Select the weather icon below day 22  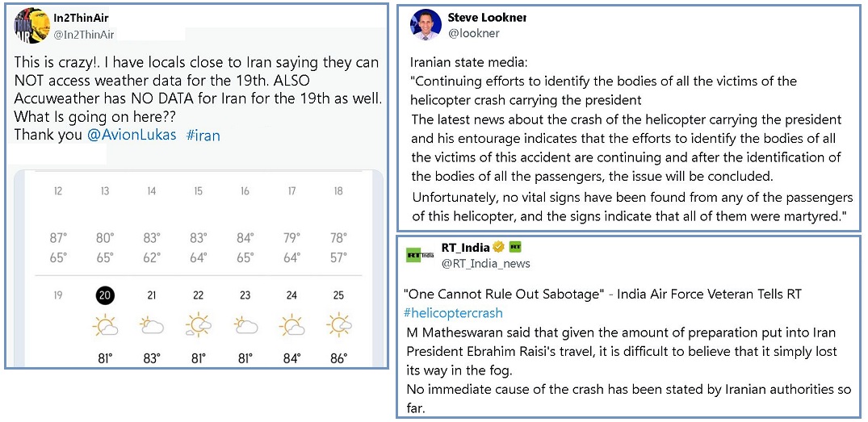click(x=199, y=325)
